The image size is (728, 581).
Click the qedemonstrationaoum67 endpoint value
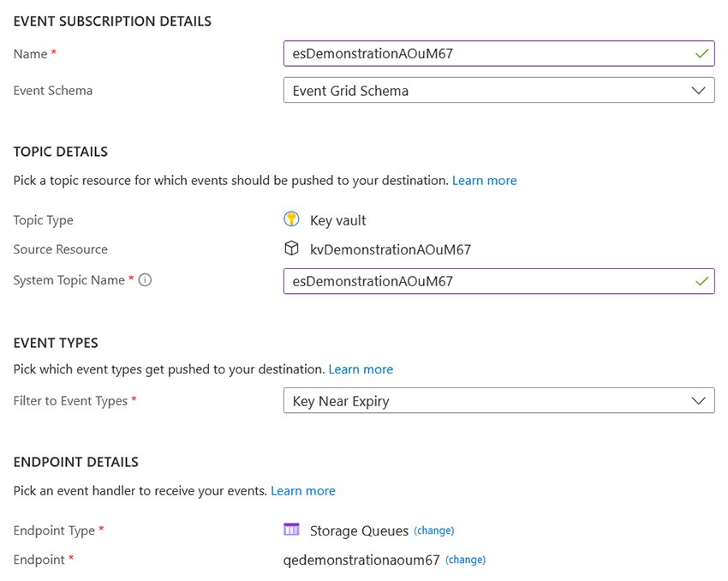point(361,560)
